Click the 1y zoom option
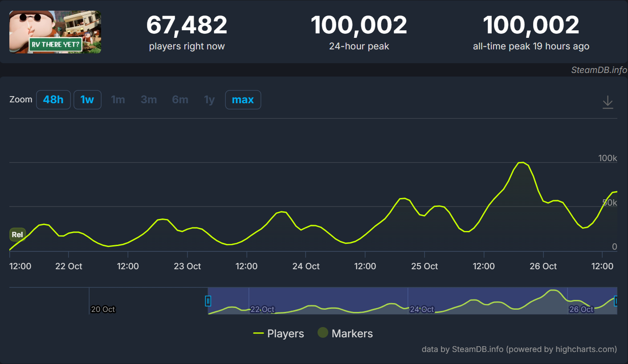The height and width of the screenshot is (364, 628). [209, 100]
